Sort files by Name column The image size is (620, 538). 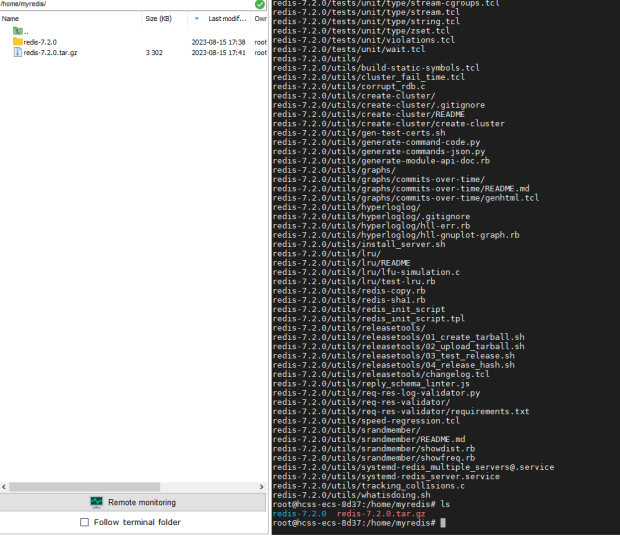pyautogui.click(x=10, y=19)
